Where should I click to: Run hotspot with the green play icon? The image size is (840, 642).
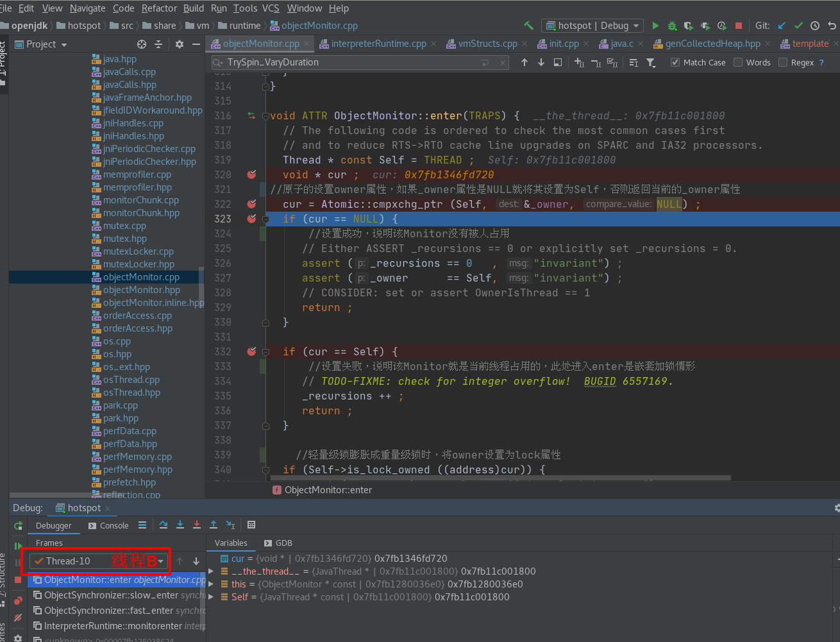(655, 26)
